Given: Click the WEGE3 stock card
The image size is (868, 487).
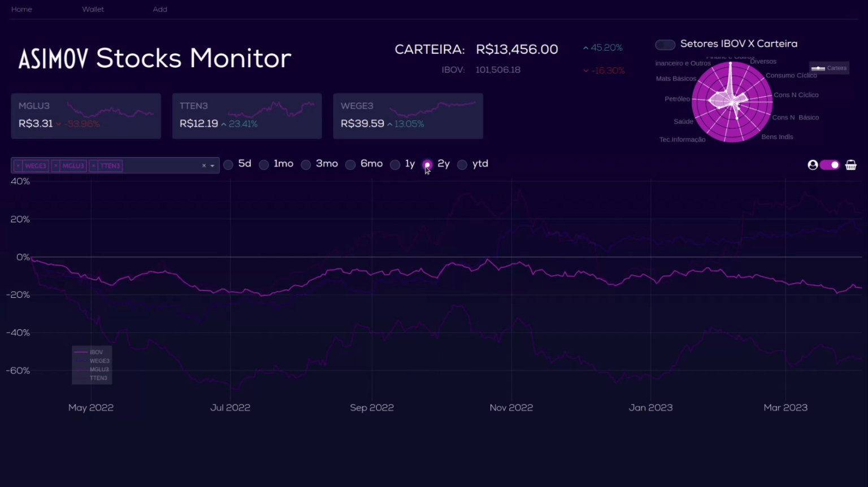Looking at the screenshot, I should point(407,116).
